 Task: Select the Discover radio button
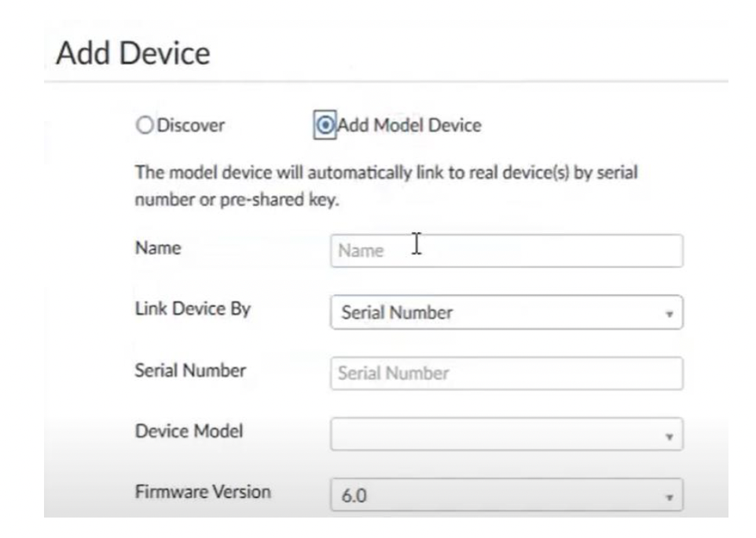tap(144, 126)
